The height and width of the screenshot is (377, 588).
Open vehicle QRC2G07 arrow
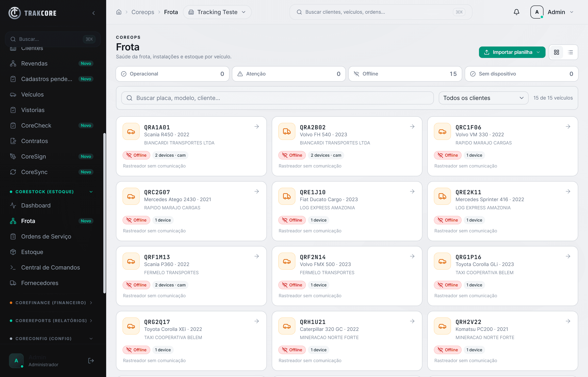[x=256, y=191]
